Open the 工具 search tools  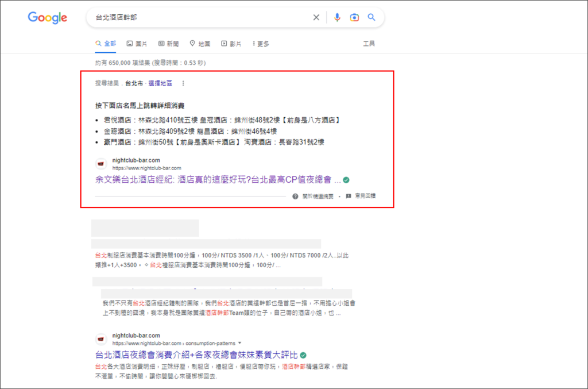point(369,44)
